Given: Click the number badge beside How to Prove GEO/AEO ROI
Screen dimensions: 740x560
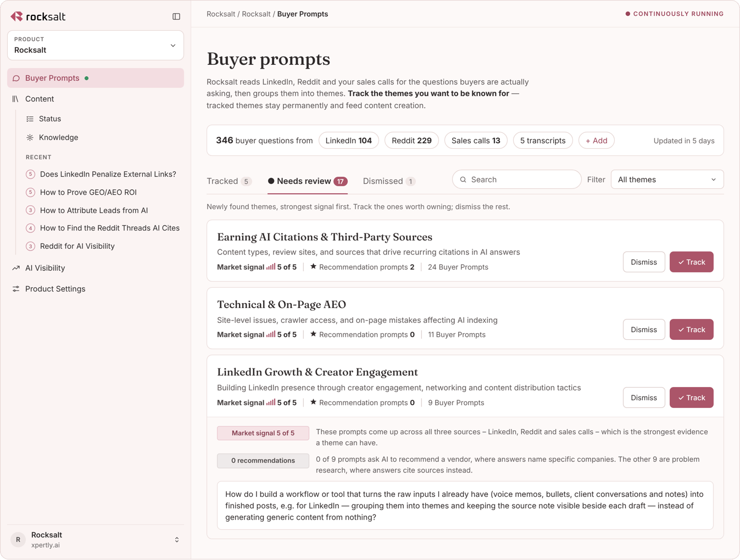Looking at the screenshot, I should tap(30, 192).
